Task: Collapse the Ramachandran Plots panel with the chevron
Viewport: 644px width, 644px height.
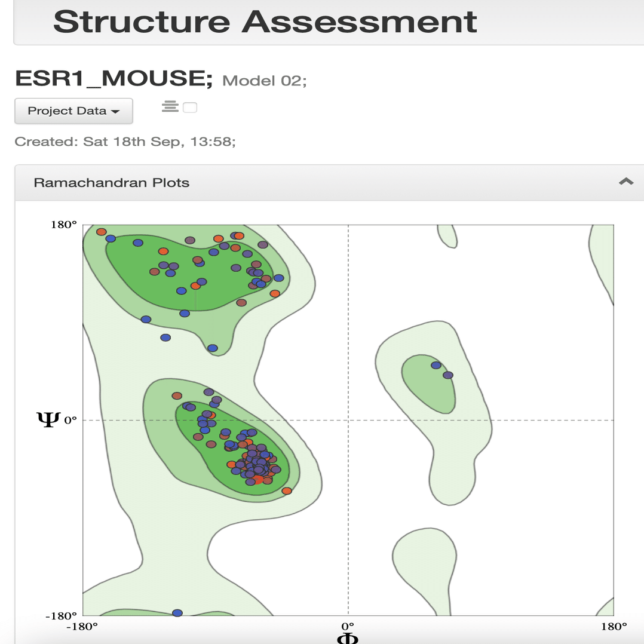Action: (626, 182)
